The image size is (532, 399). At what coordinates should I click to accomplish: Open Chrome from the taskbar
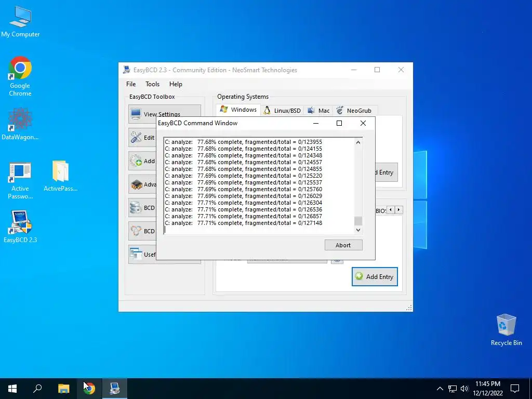pos(89,389)
